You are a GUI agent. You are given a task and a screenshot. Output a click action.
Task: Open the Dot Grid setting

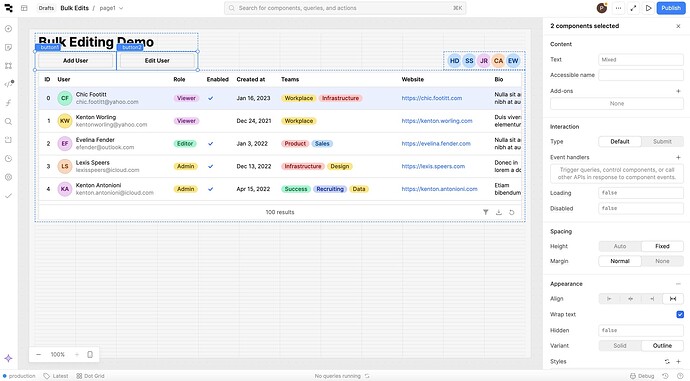coord(90,376)
